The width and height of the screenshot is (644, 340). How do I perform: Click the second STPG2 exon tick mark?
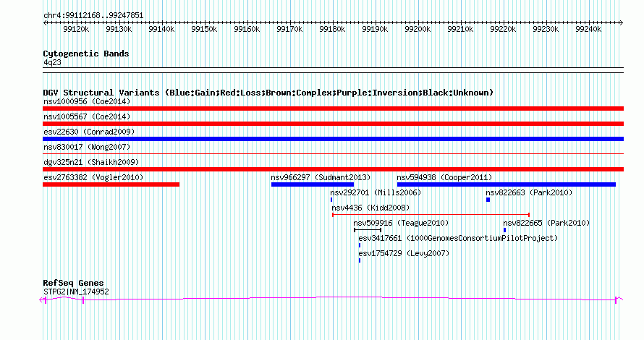pos(83,300)
